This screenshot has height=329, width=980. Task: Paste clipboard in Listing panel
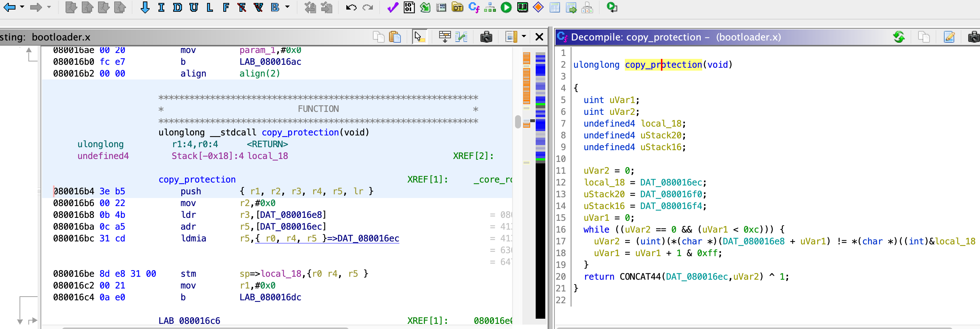(x=395, y=37)
